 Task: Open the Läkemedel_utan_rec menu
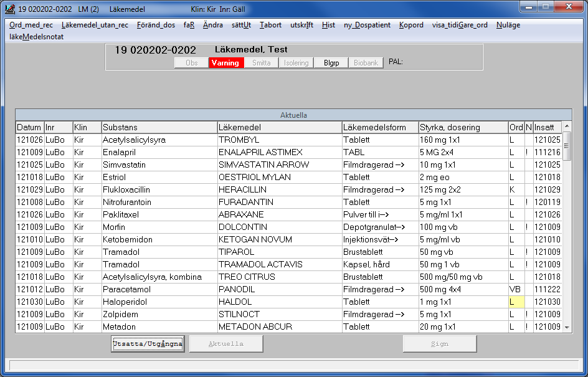[95, 25]
